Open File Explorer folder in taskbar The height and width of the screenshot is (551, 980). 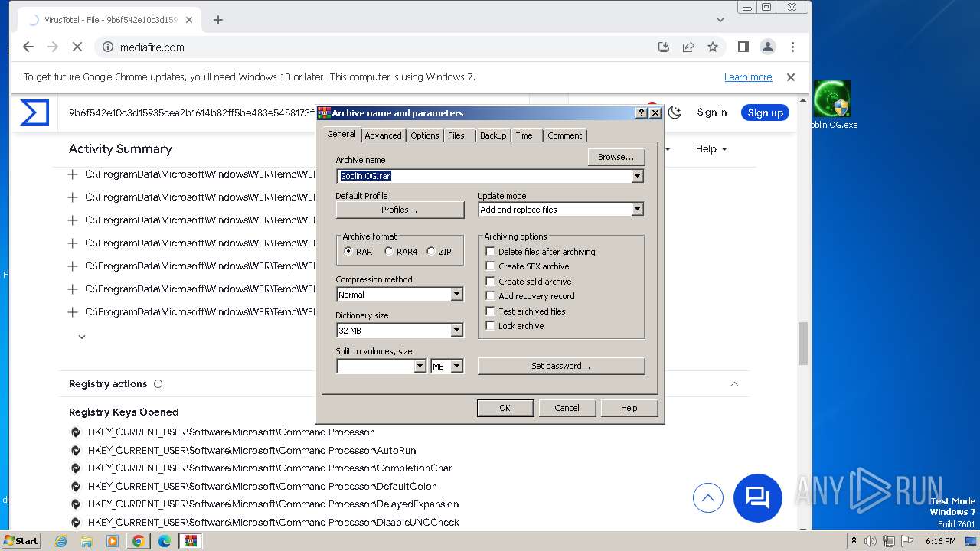pos(87,541)
